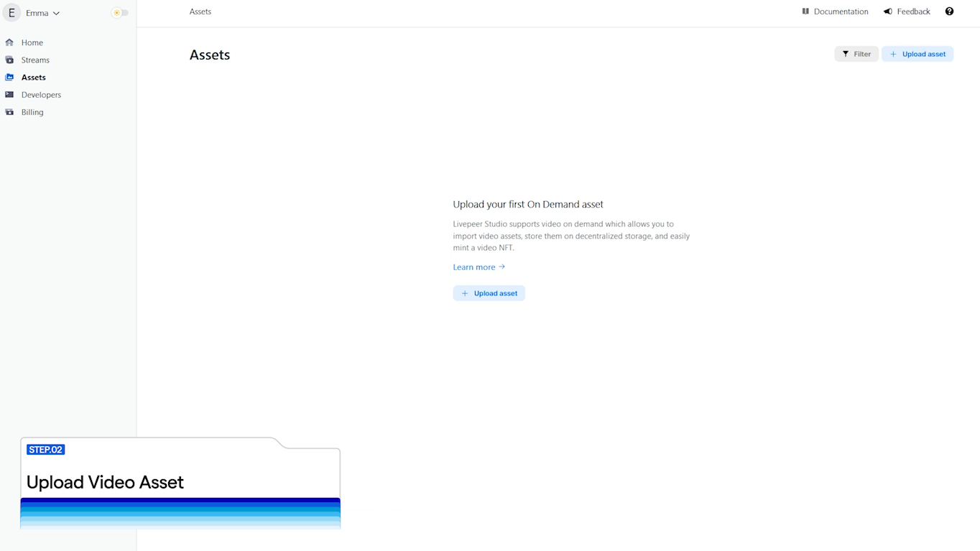Click the Home sidebar icon
The width and height of the screenshot is (980, 551).
pos(9,42)
